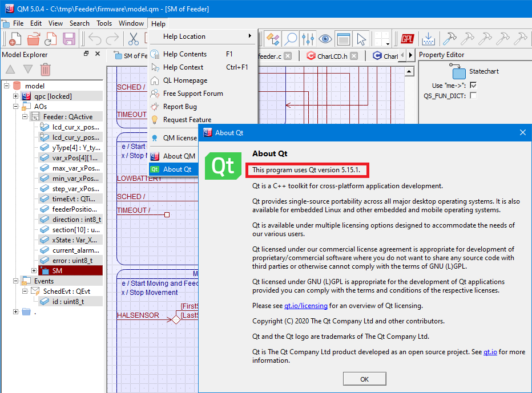Click the Generate Code download icon
The image size is (532, 393).
pyautogui.click(x=429, y=39)
